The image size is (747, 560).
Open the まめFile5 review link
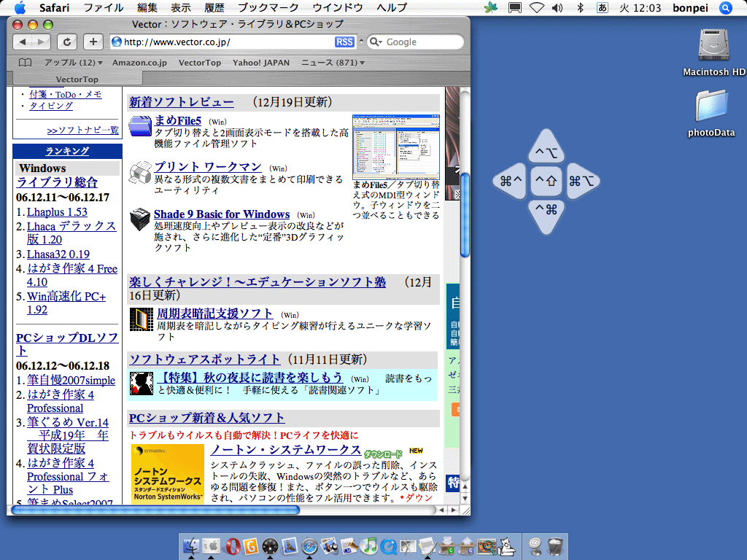(178, 120)
